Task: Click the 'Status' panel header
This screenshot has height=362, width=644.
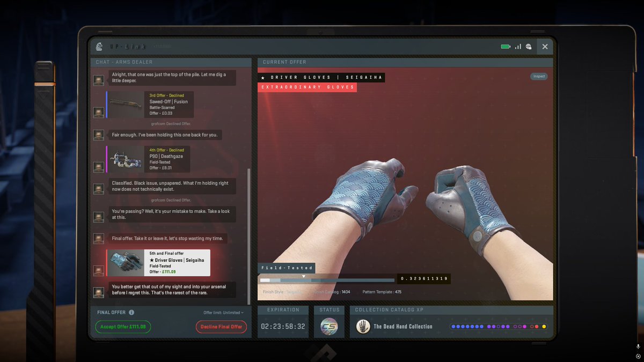Action: click(x=329, y=309)
